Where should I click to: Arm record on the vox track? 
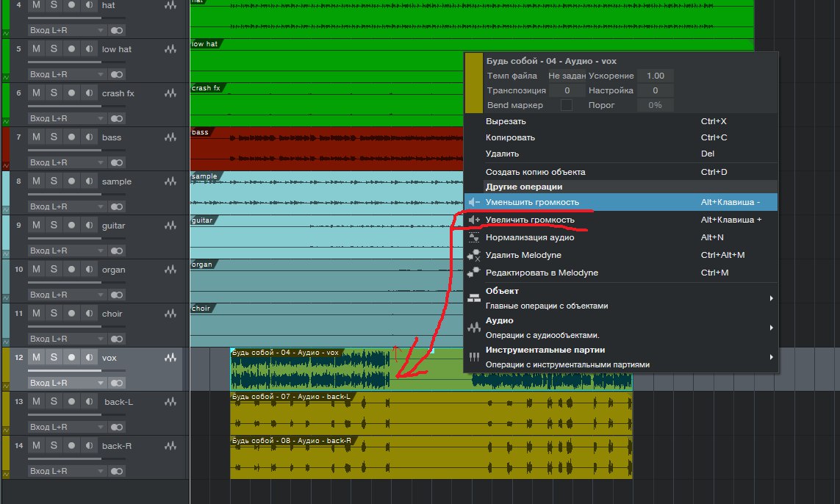tap(71, 357)
